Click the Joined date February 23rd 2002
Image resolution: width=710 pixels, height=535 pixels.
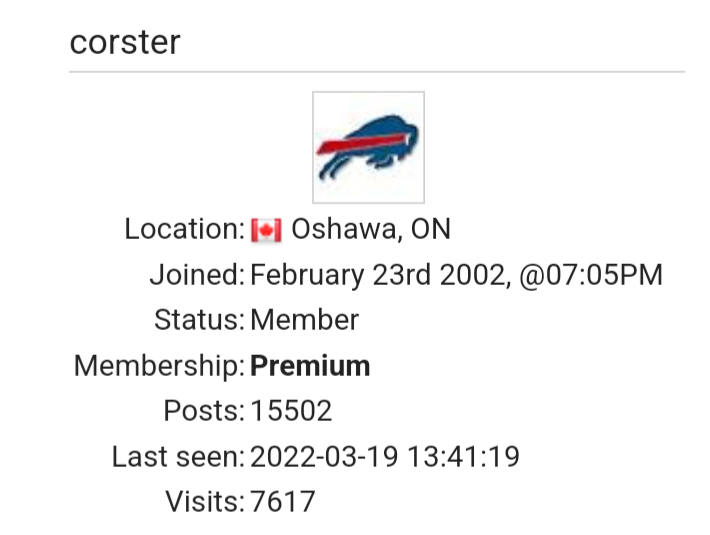click(377, 275)
